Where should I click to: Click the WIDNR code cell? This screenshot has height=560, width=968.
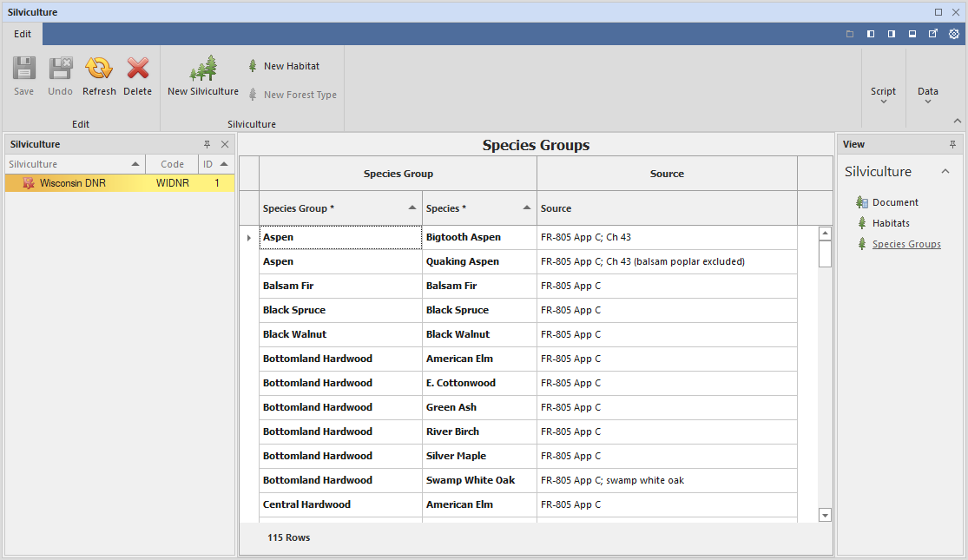[172, 182]
